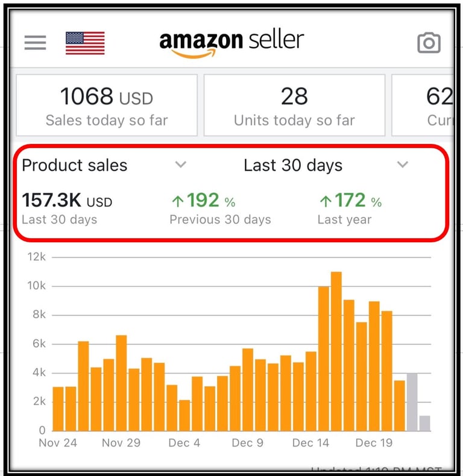Expand the Last 30 days chevron
This screenshot has width=463, height=476.
tap(403, 165)
